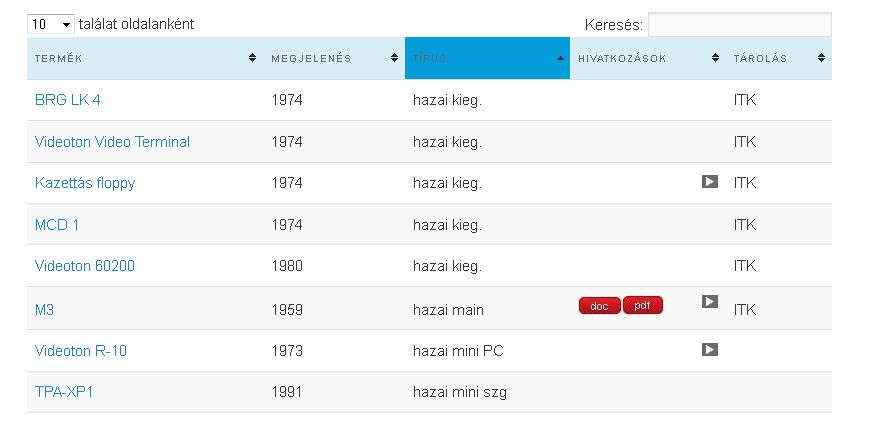Open the Videoton R-10 link
872x421 pixels.
click(x=81, y=351)
